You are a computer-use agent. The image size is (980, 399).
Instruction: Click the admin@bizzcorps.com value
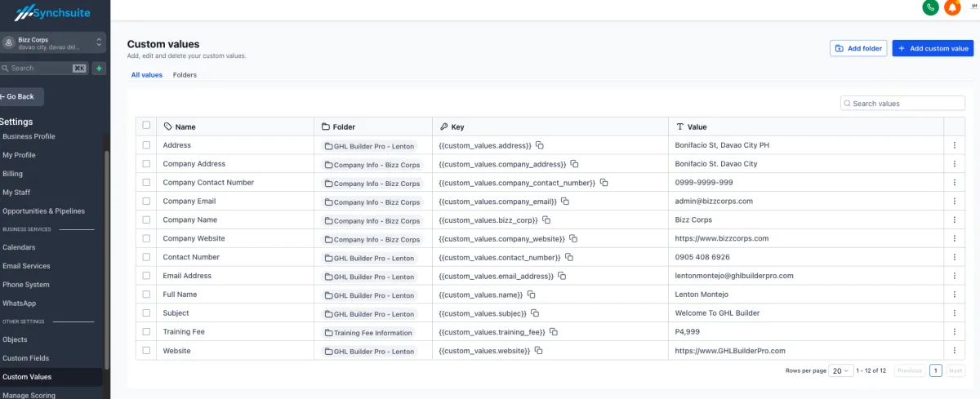(x=714, y=202)
